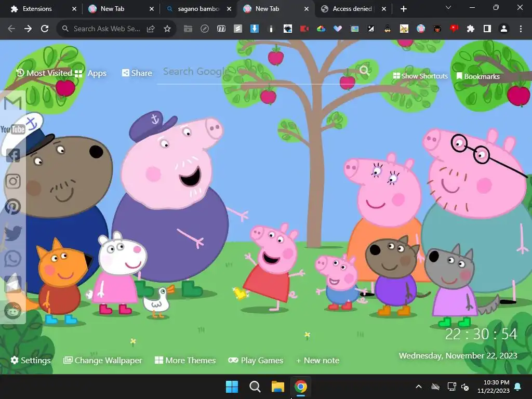Click Change Wallpaper
This screenshot has width=532, height=399.
tap(103, 361)
